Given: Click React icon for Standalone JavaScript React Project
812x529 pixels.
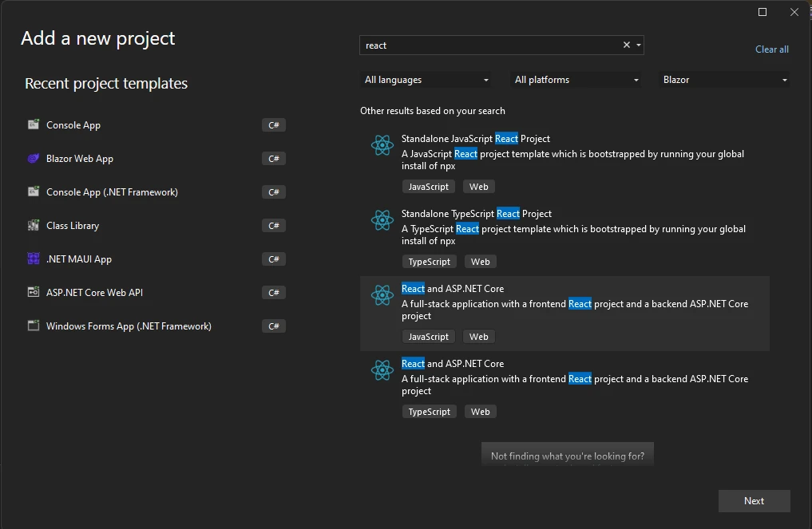Looking at the screenshot, I should [x=382, y=145].
